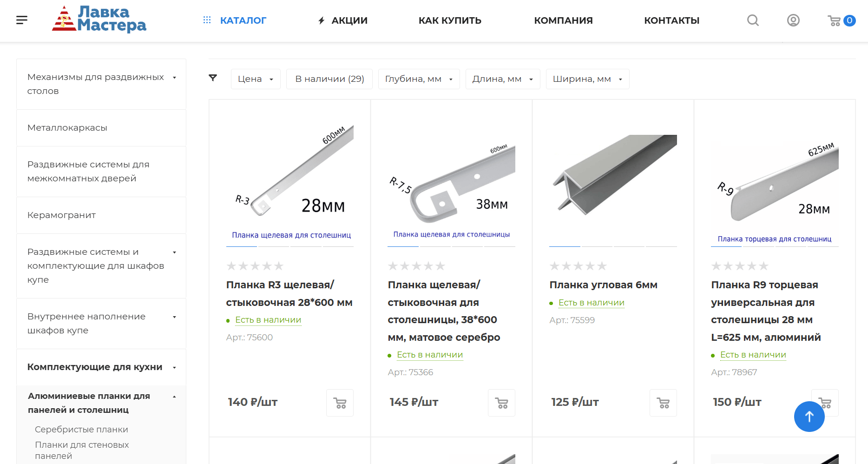This screenshot has width=868, height=464.
Task: Add Планка угловая 6мм to cart
Action: [663, 403]
